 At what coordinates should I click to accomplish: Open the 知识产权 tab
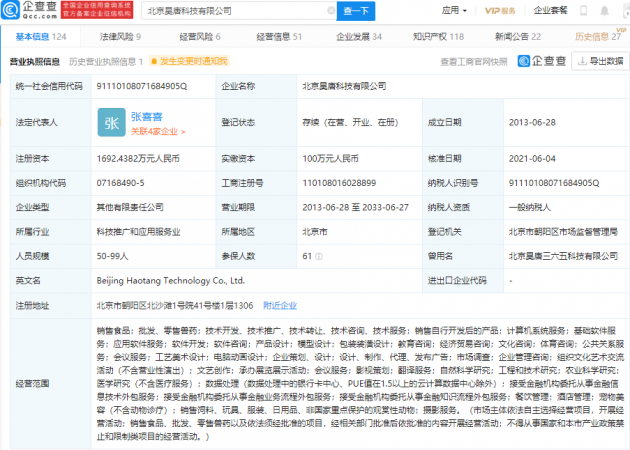pyautogui.click(x=437, y=36)
